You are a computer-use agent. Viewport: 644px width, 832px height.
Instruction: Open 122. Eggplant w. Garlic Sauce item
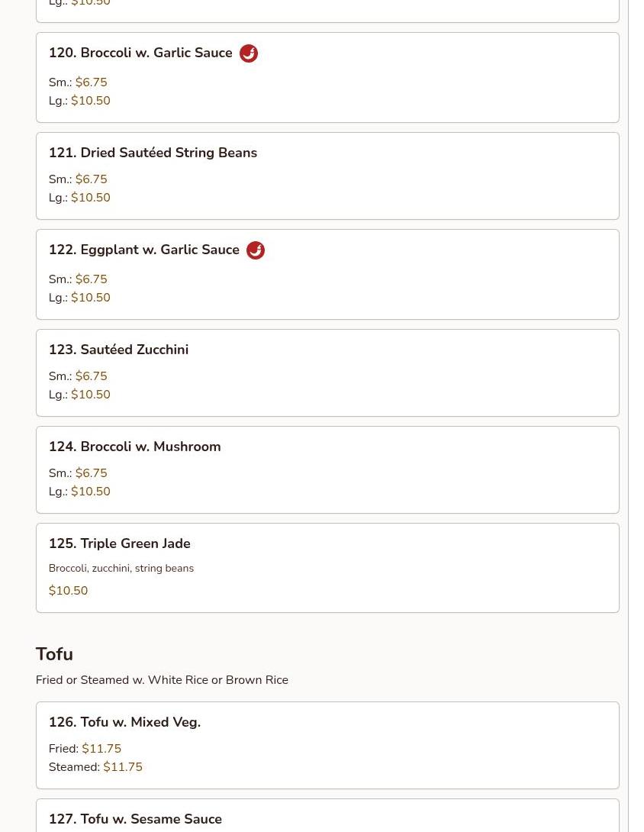tap(144, 250)
